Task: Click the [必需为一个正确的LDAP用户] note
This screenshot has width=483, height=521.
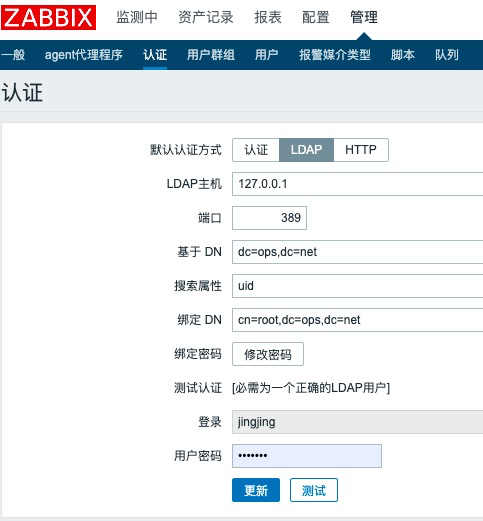Action: (x=311, y=388)
